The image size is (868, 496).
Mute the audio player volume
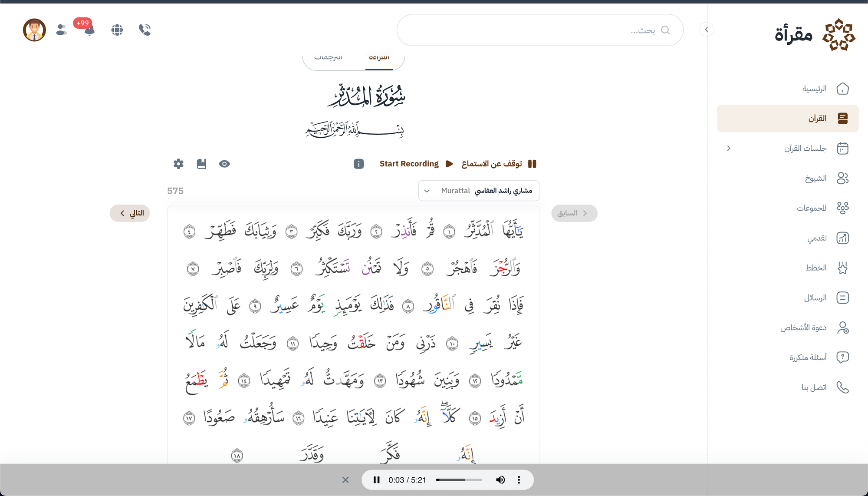coord(500,480)
